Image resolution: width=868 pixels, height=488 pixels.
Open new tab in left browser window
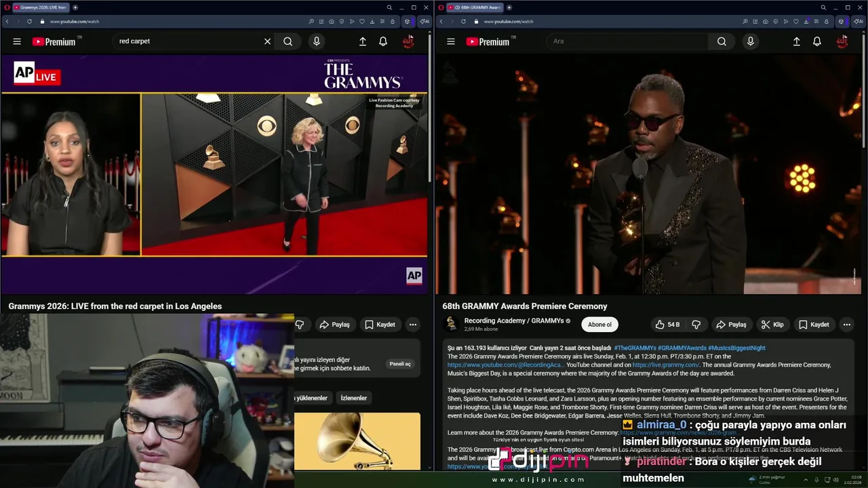[x=75, y=7]
